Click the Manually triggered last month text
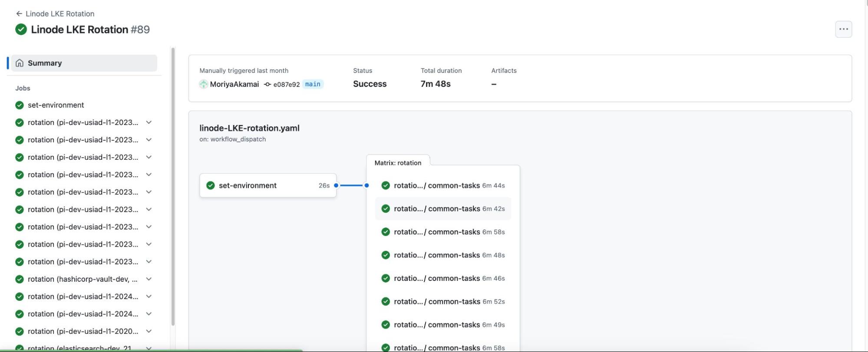 244,70
